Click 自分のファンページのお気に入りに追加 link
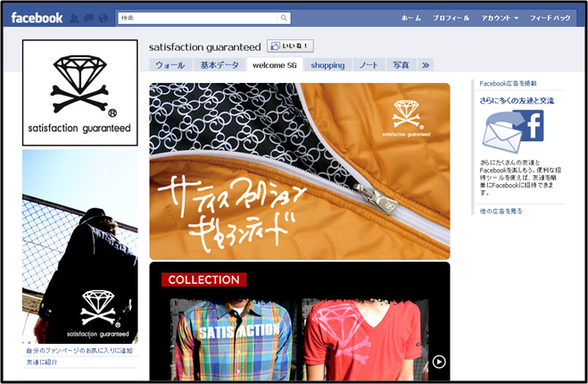 click(79, 351)
